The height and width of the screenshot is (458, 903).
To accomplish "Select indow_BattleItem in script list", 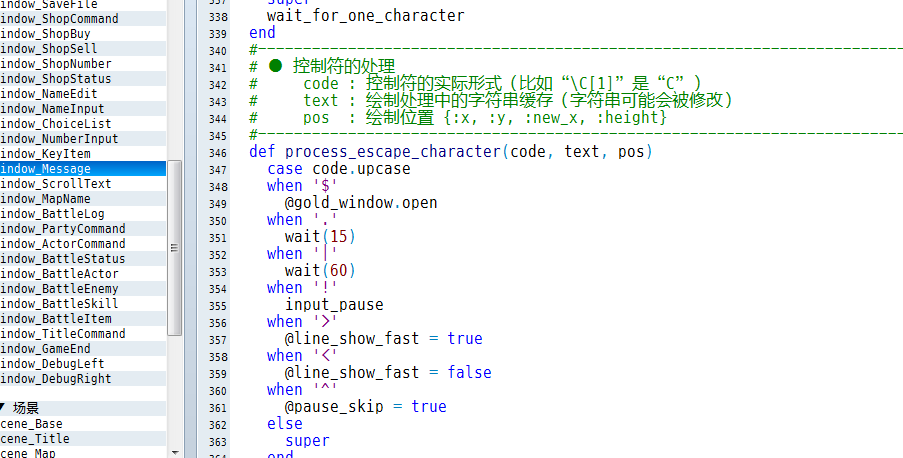I will (83, 319).
